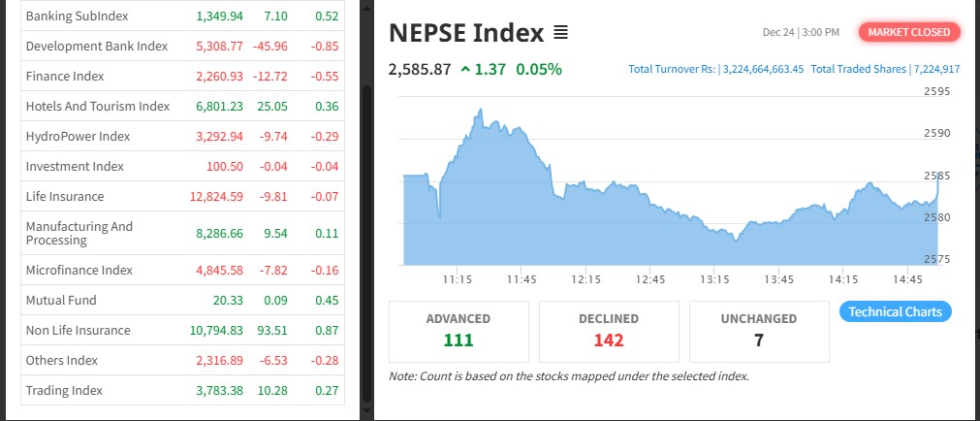Click the Unchanged stocks count box
This screenshot has width=980, height=421.
pos(759,331)
